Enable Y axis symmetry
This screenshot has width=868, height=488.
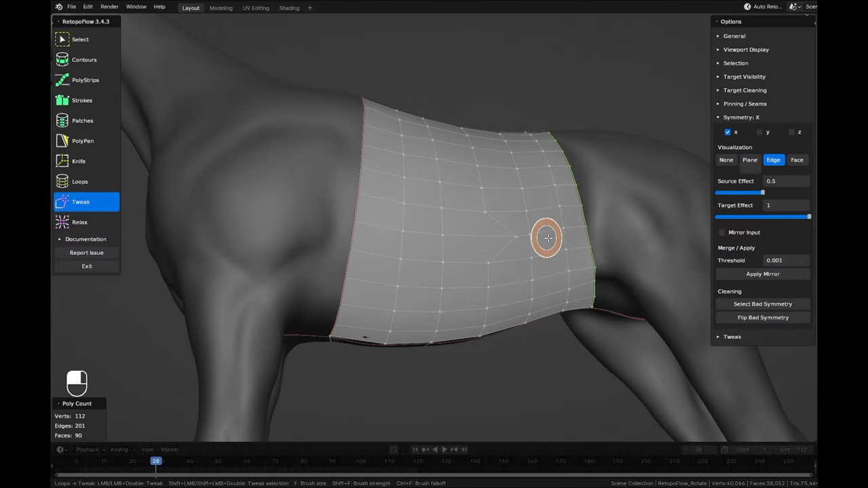760,132
